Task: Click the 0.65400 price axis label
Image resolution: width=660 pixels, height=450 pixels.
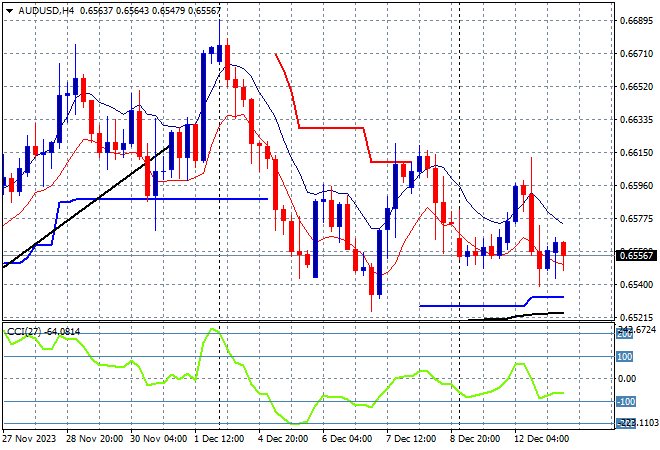Action: [635, 285]
